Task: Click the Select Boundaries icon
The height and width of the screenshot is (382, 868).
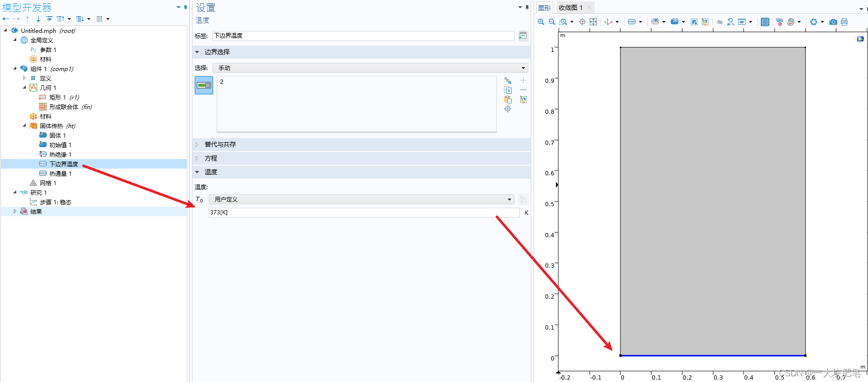Action: pyautogui.click(x=632, y=22)
